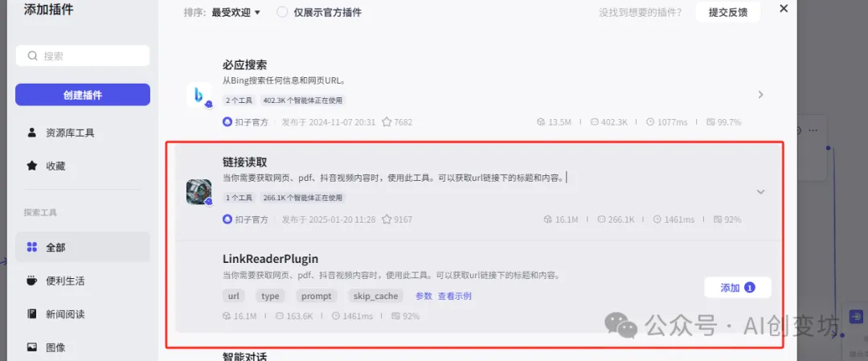Click the 链接读取 plugin thumbnail icon
This screenshot has height=361, width=868.
click(x=199, y=191)
